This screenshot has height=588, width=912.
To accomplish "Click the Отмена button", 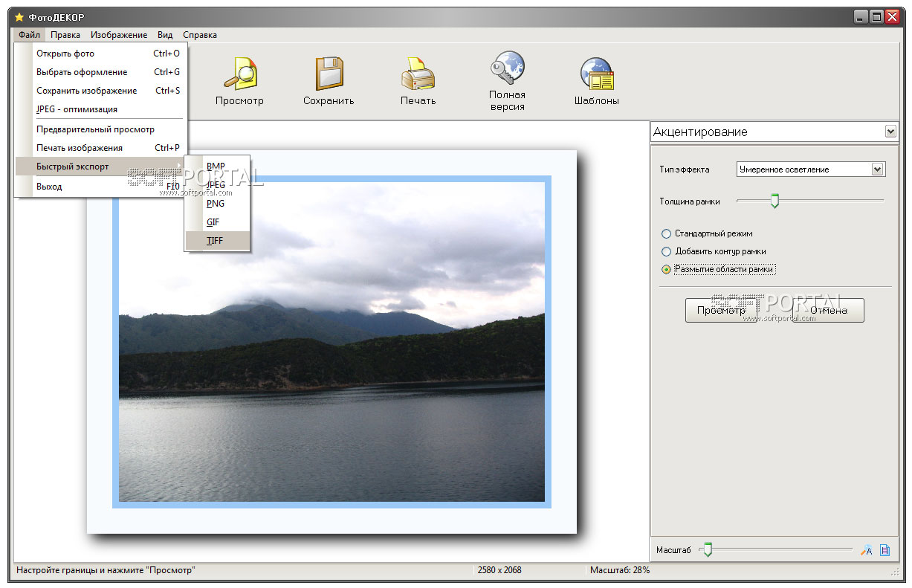I will pyautogui.click(x=829, y=311).
